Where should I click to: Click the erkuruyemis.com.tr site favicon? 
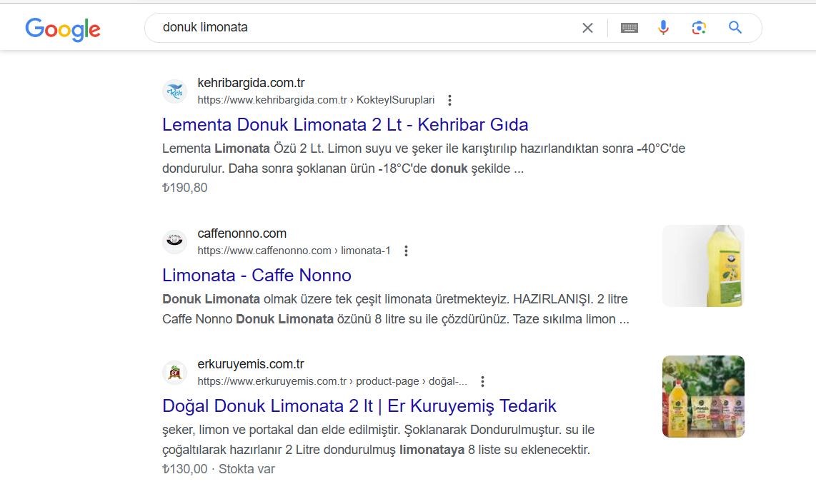point(175,373)
